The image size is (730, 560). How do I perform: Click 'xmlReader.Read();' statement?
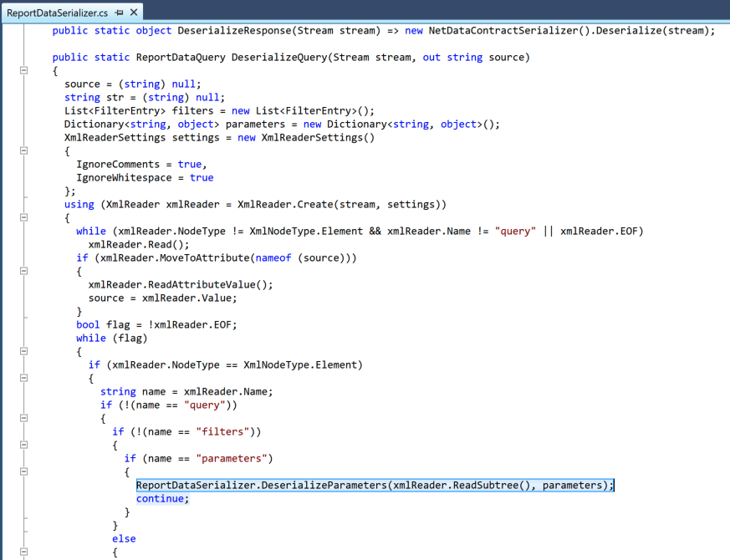(x=139, y=244)
